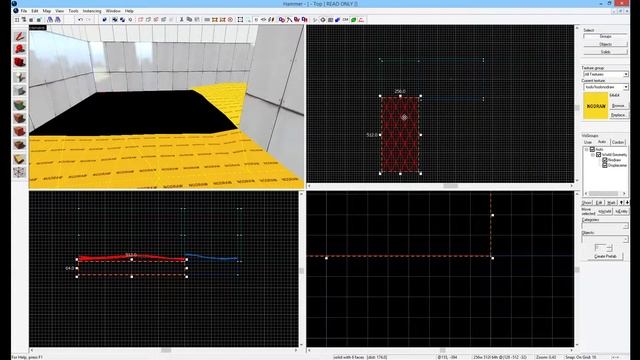Click the VisGroups list horizontal scrollbar
640x360 pixels.
coord(605,193)
